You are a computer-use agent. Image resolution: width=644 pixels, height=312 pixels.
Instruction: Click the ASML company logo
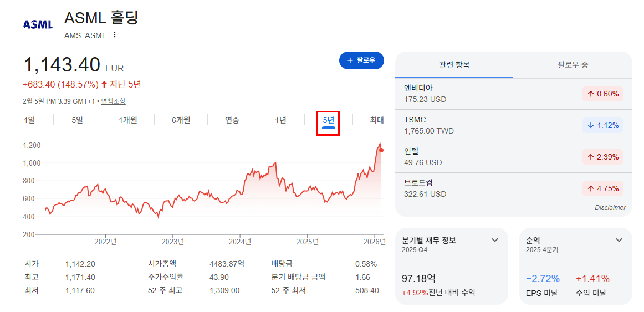coord(38,25)
